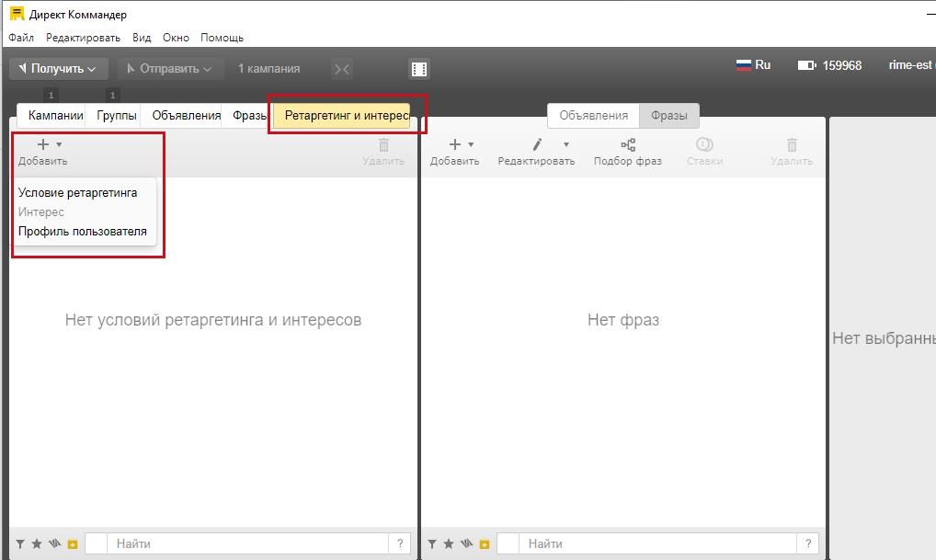Select the Ретаргетинг и интересы tab

[342, 115]
